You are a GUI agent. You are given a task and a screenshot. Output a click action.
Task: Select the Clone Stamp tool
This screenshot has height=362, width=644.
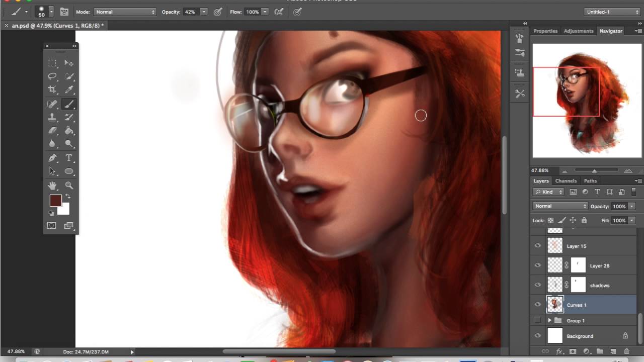(x=52, y=117)
